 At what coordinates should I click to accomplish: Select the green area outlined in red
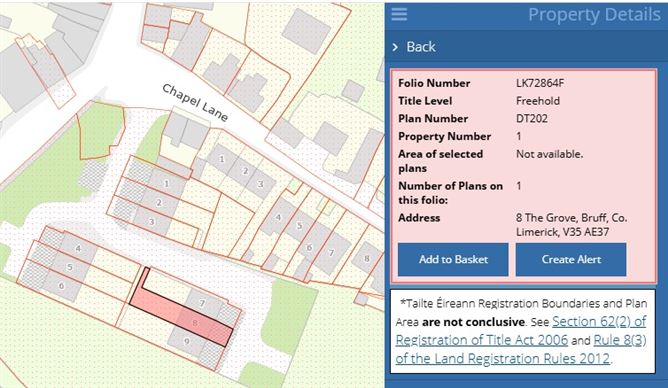pyautogui.click(x=101, y=130)
